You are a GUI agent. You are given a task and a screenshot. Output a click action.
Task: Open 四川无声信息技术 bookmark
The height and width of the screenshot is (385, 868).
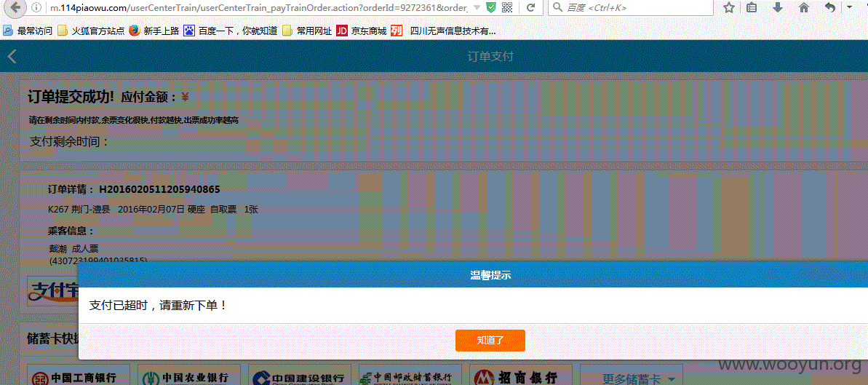tap(443, 31)
